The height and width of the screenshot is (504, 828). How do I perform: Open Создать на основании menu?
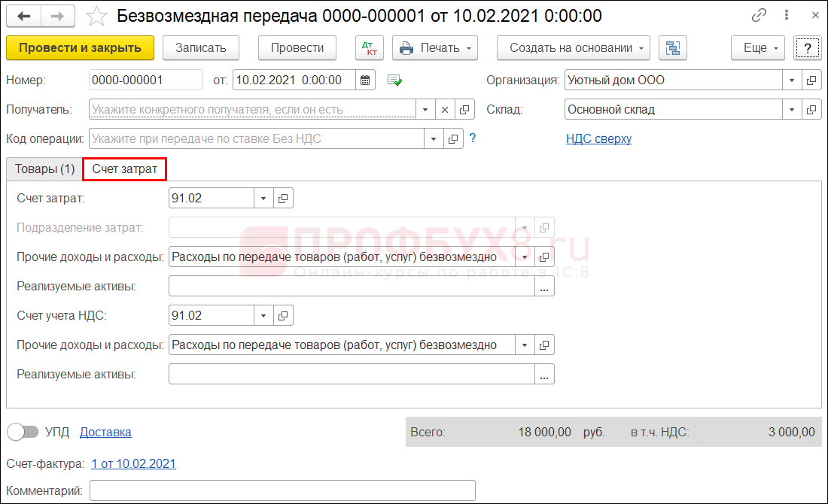tap(574, 48)
